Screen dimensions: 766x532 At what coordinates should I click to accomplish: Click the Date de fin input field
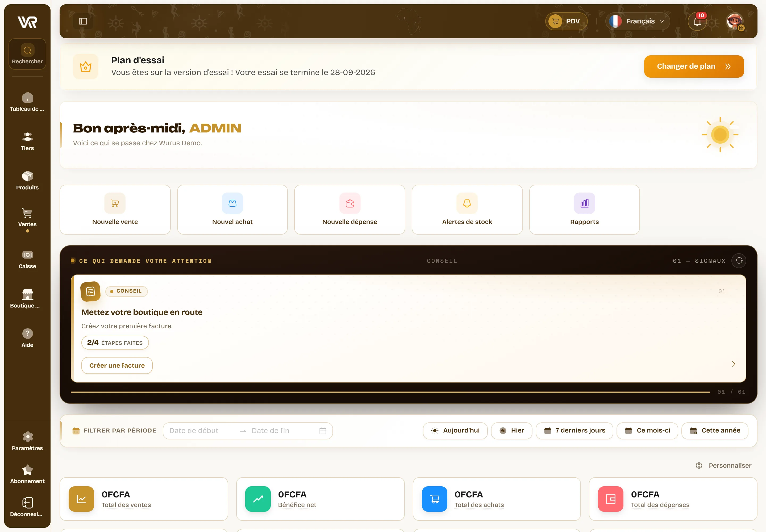282,431
